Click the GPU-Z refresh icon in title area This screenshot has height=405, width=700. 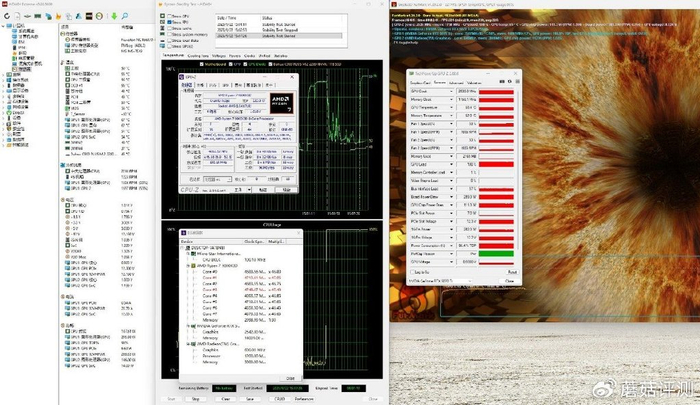[x=508, y=81]
